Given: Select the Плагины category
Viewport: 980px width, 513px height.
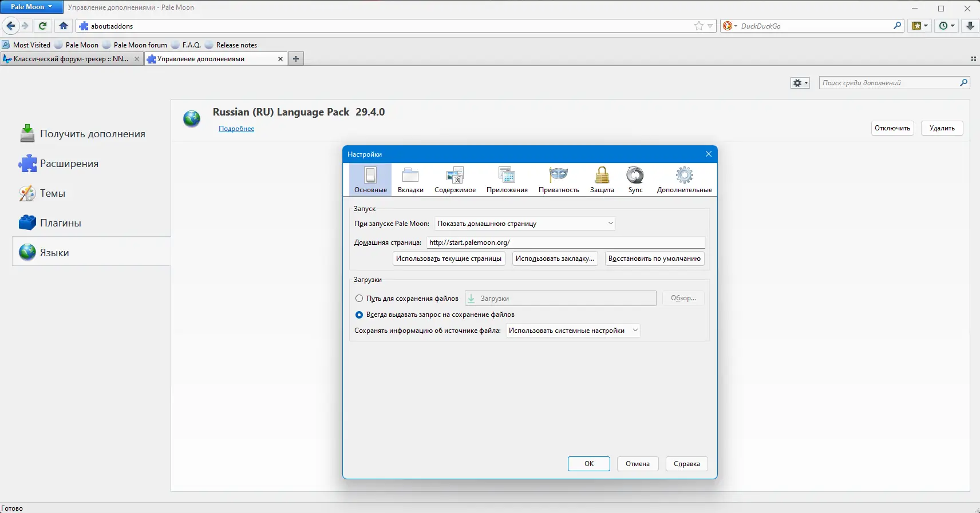Looking at the screenshot, I should (x=91, y=223).
